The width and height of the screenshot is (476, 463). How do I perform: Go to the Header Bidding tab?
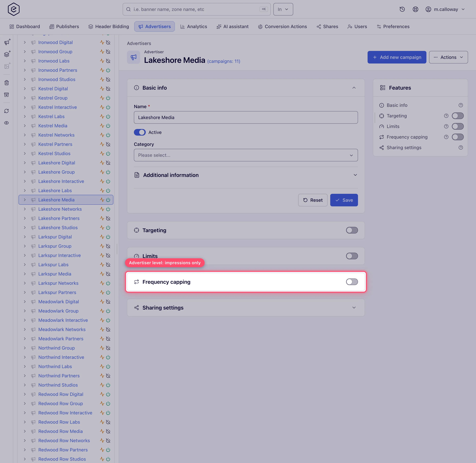tap(108, 26)
